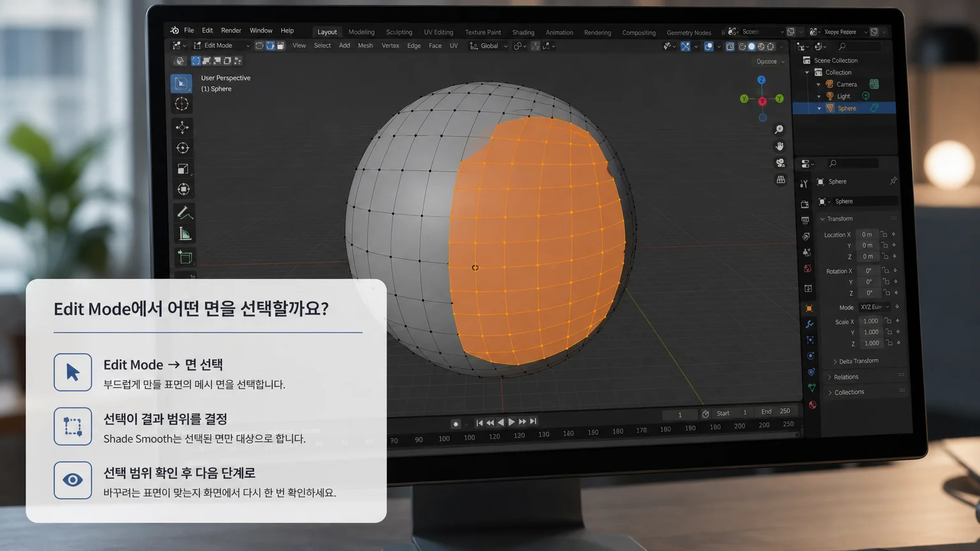Expand the Delta Transform panel
980x551 pixels.
[x=856, y=362]
